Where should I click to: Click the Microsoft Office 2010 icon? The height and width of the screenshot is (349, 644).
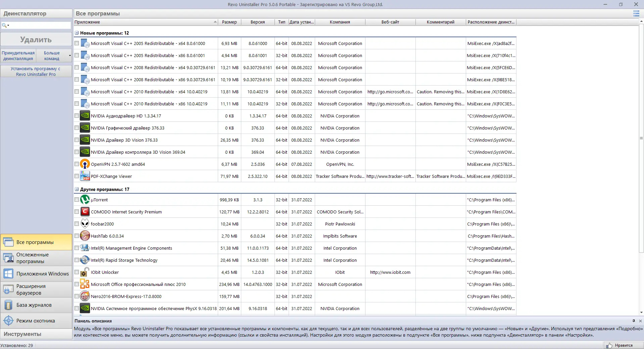[85, 284]
